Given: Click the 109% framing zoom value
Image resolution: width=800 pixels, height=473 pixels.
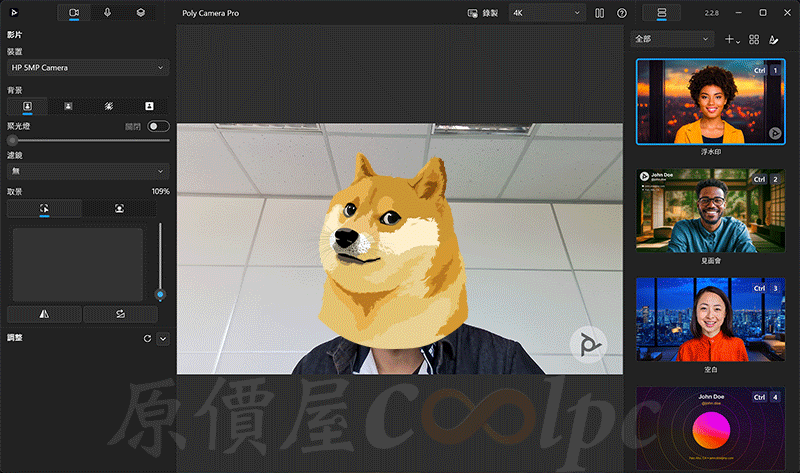Looking at the screenshot, I should pyautogui.click(x=160, y=191).
